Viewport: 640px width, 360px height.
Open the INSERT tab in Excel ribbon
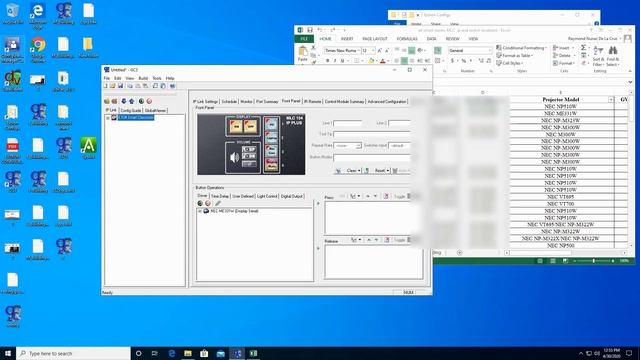[x=347, y=39]
